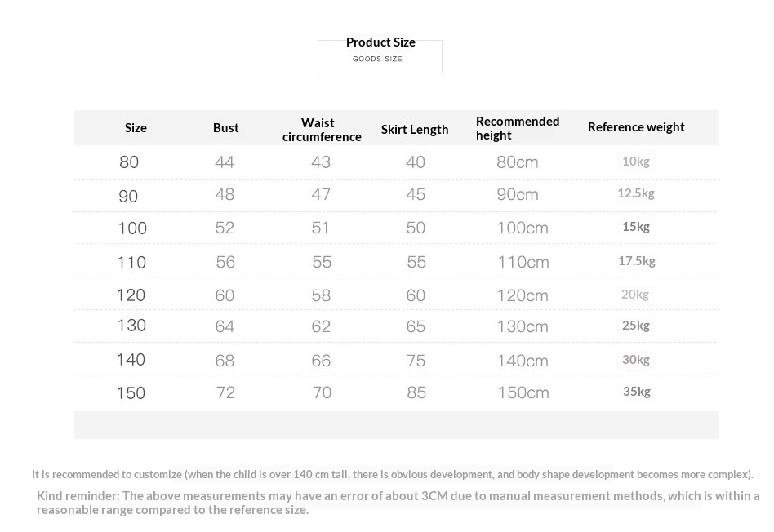
Task: Click the Size column header
Action: [136, 128]
